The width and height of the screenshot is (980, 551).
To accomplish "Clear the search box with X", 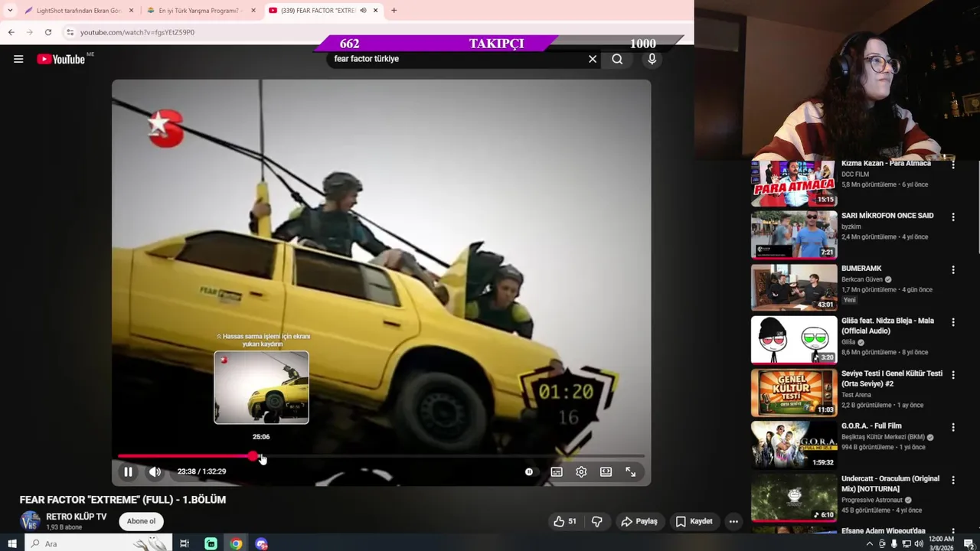I will pyautogui.click(x=593, y=59).
